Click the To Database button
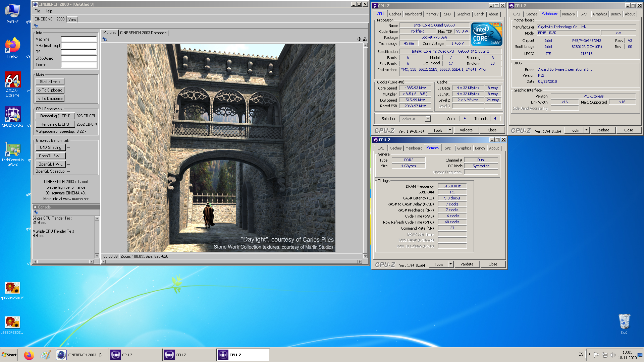644x362 pixels. (50, 99)
